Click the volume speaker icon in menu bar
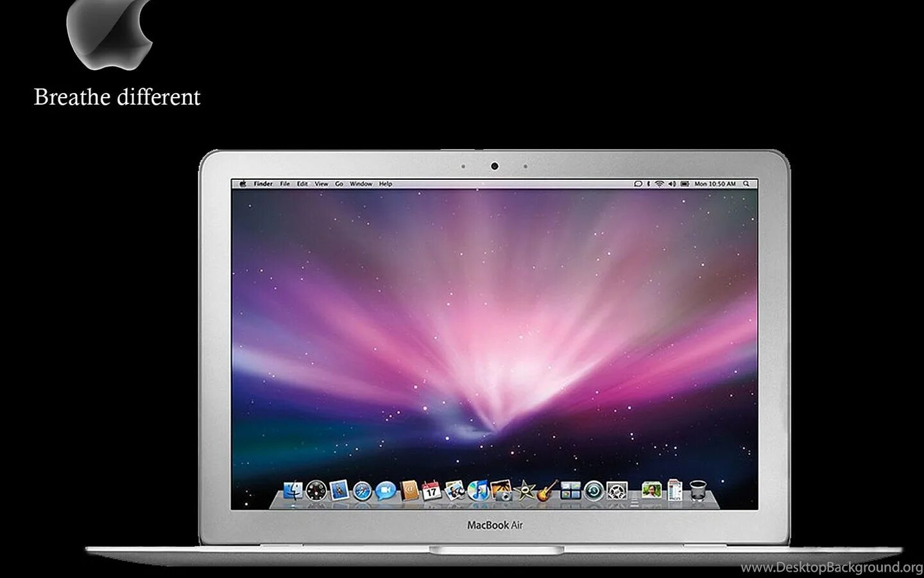Image resolution: width=924 pixels, height=578 pixels. coord(672,184)
